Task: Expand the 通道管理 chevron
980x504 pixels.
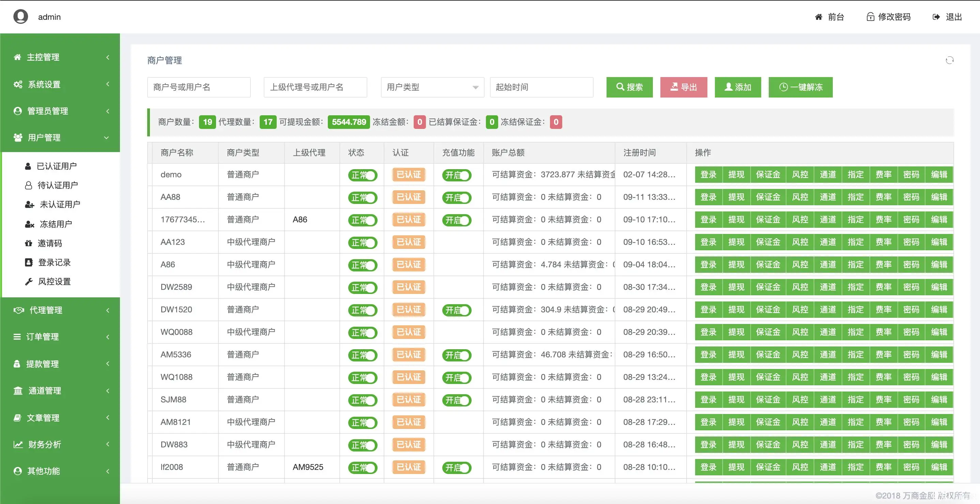Action: [108, 390]
